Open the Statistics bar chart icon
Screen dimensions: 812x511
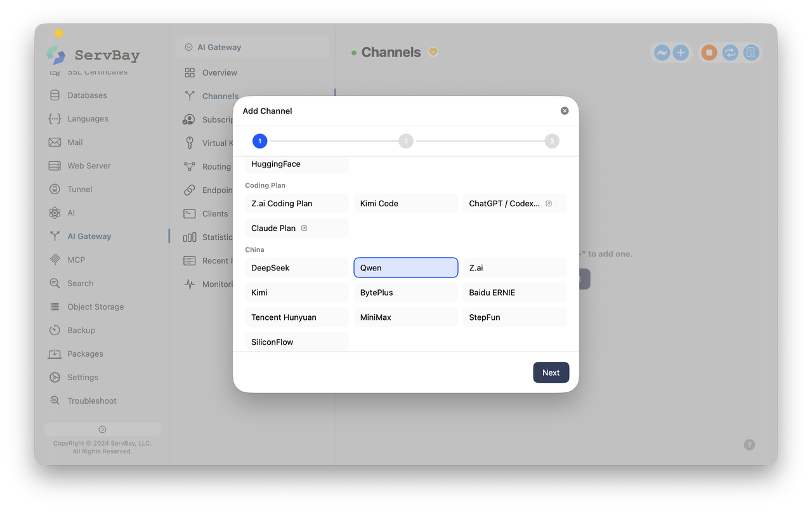(190, 237)
